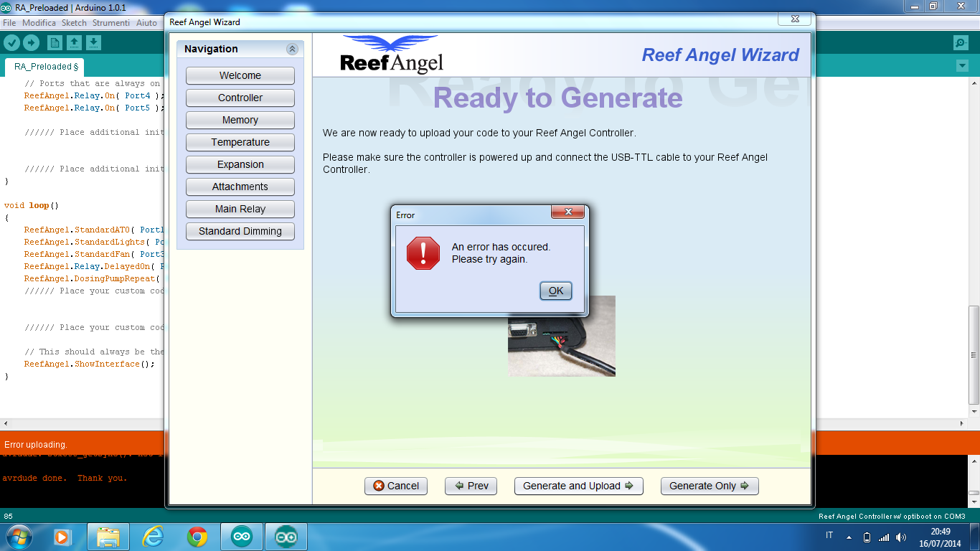Open the File menu in Arduino
The height and width of the screenshot is (551, 980).
[9, 23]
